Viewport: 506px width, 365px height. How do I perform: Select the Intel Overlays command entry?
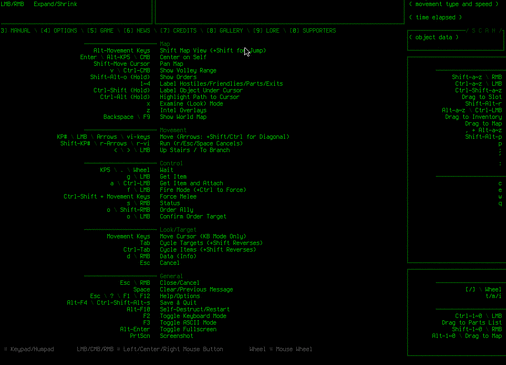(x=183, y=110)
